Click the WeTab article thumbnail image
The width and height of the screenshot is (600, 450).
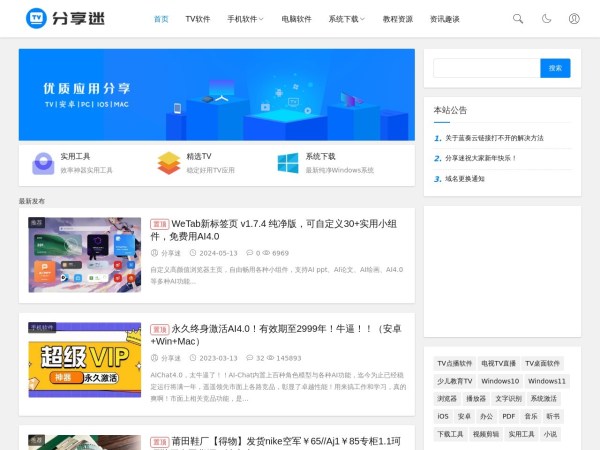click(85, 255)
